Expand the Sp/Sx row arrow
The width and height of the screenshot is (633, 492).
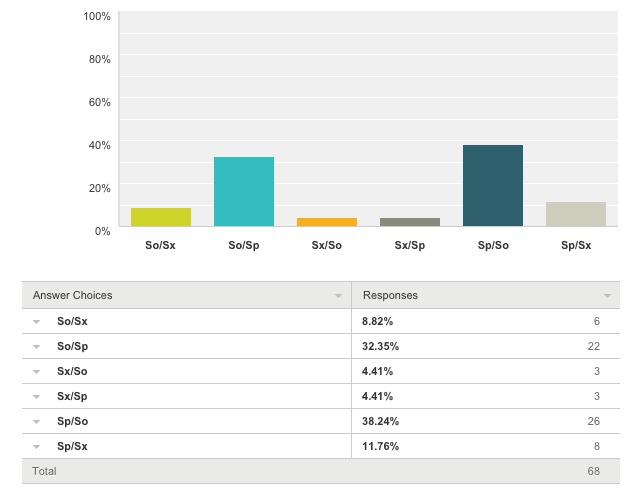pos(37,447)
